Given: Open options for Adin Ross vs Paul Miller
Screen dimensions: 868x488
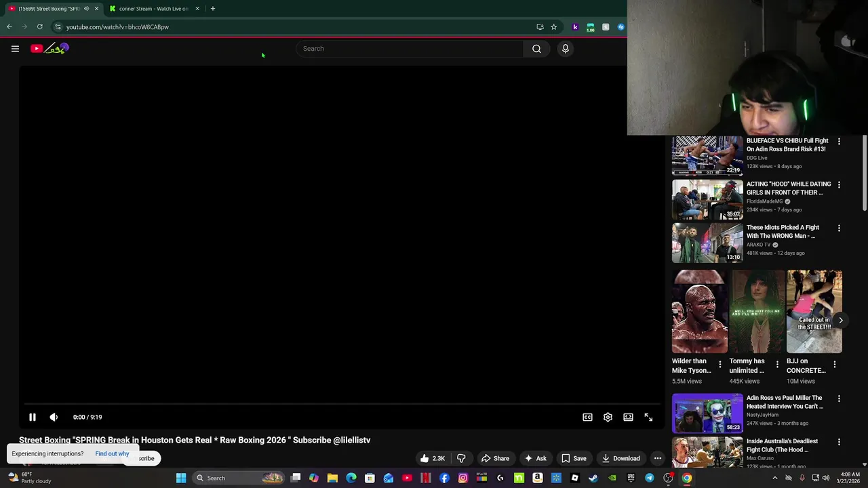Looking at the screenshot, I should point(839,399).
